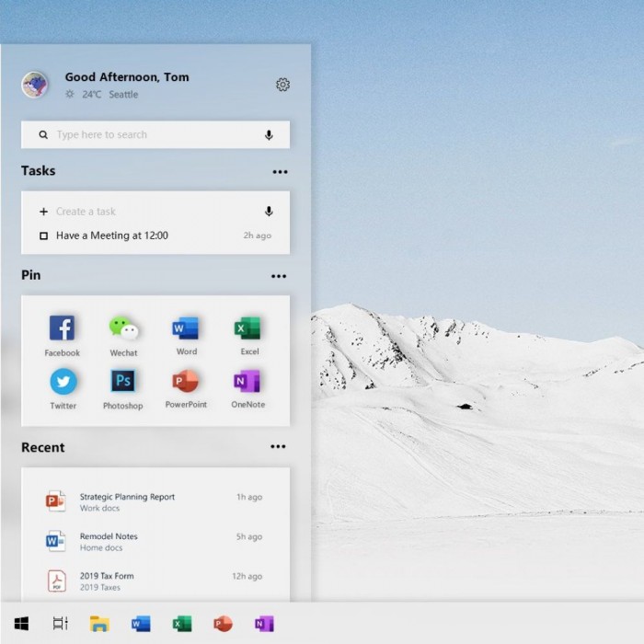Open settings via the gear icon
Viewport: 644px width, 644px height.
click(282, 85)
